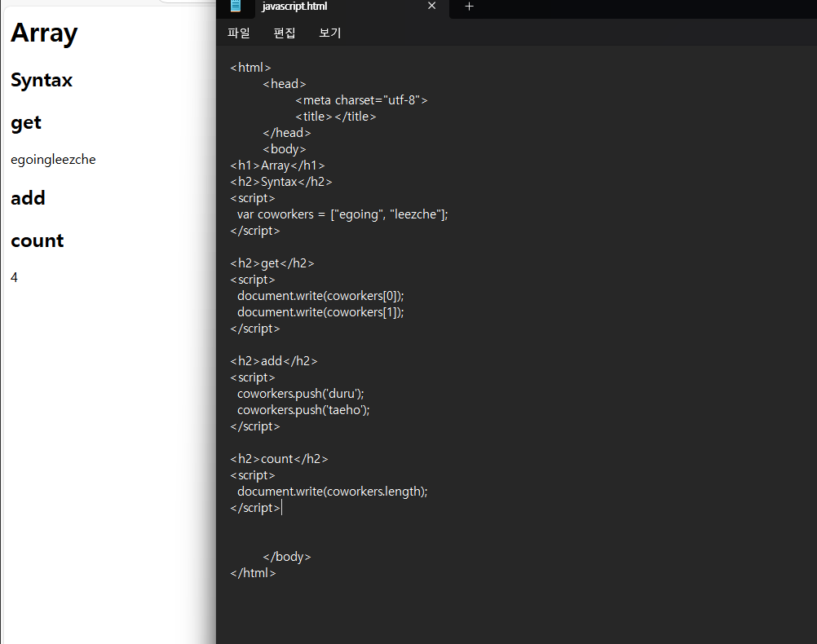Click the </body> closing tag line
Screen dimensions: 817x644
pyautogui.click(x=286, y=557)
